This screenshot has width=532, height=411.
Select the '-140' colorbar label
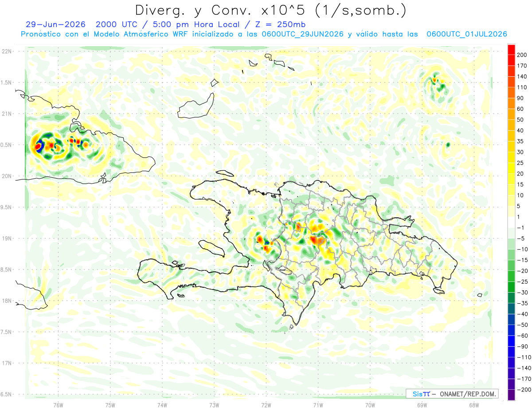[x=523, y=368]
